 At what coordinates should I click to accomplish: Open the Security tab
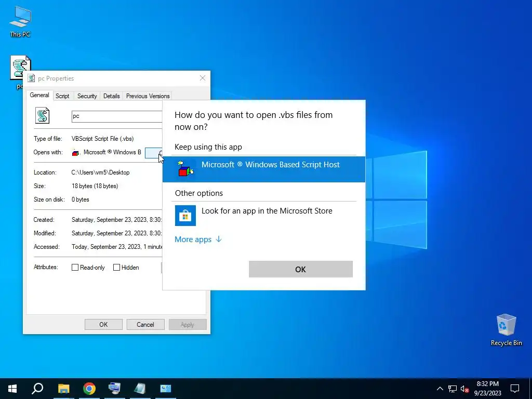pos(87,96)
